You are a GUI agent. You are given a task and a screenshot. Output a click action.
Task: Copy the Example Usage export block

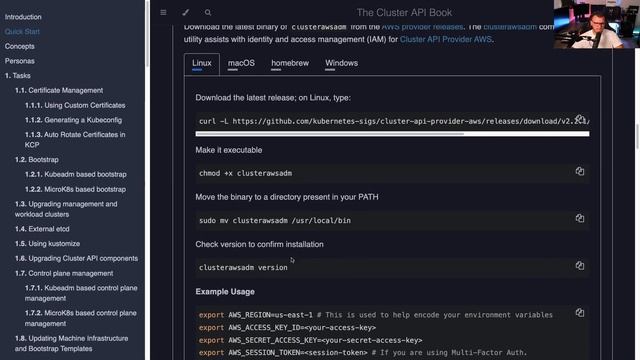[580, 313]
